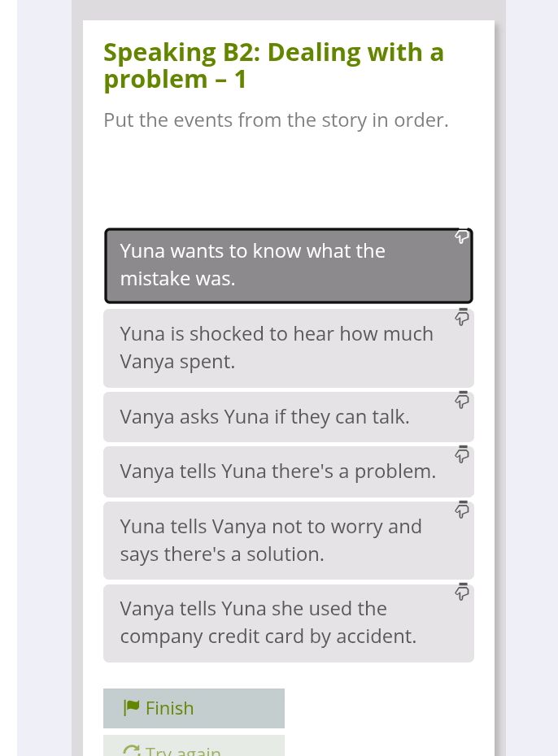Click the circular refresh icon beside Try again
558x756 pixels.
point(131,751)
